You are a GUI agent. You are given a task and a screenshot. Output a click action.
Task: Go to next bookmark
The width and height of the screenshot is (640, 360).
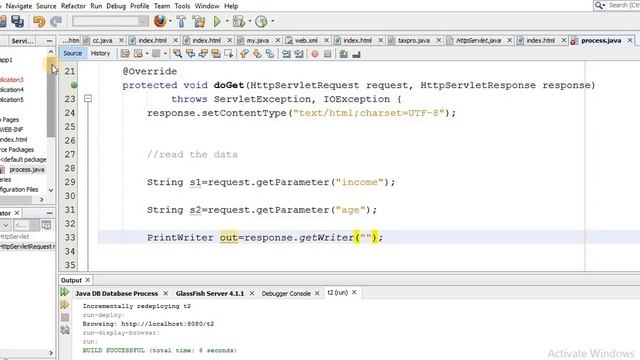(257, 53)
